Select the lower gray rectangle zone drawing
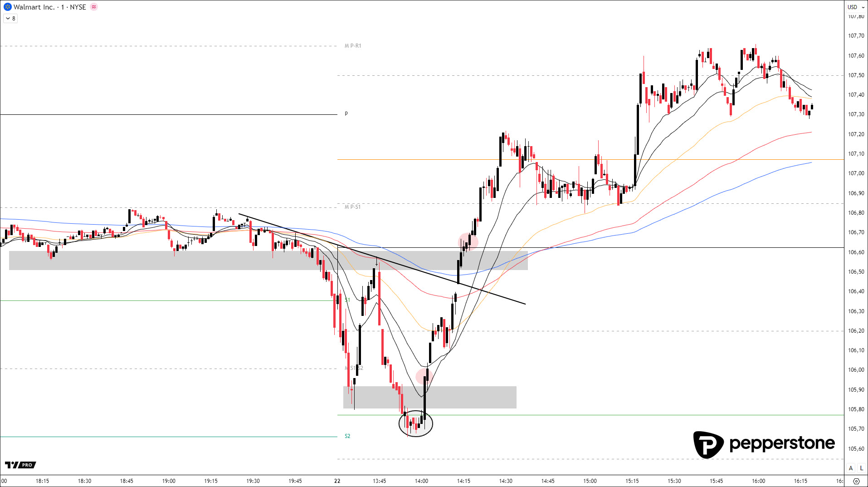This screenshot has width=868, height=487. click(430, 397)
